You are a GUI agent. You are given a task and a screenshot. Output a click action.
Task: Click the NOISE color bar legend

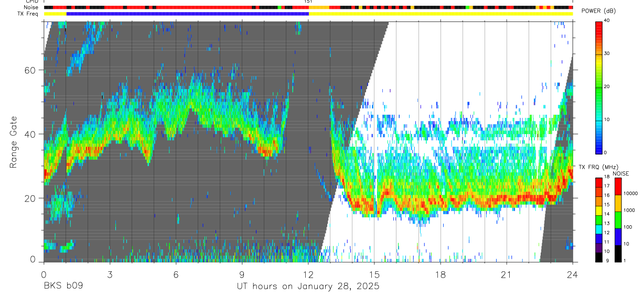coord(617,219)
